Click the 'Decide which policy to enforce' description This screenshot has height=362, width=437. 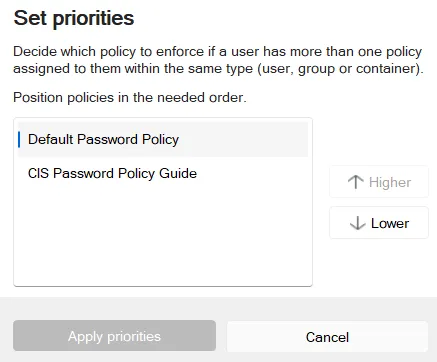[218, 60]
